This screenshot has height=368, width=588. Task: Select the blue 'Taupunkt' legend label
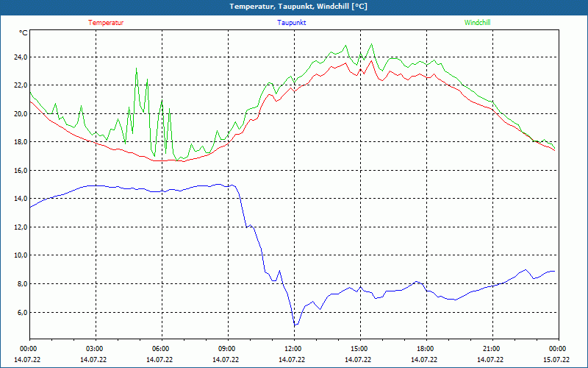[x=291, y=23]
